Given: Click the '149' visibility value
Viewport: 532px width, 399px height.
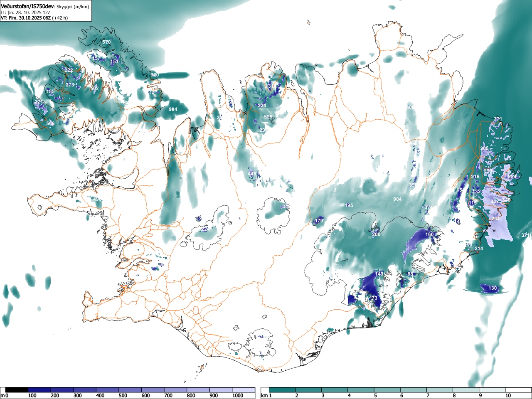Looking at the screenshot, I should pos(379,274).
